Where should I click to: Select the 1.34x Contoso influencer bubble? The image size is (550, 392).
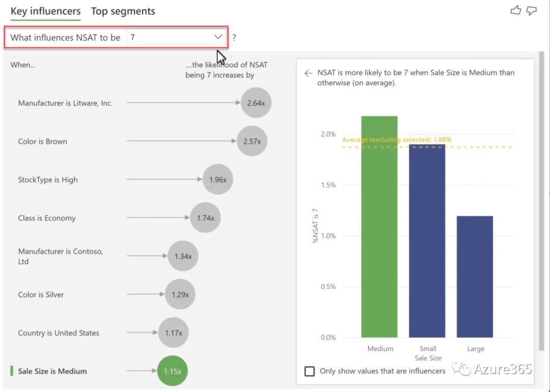183,256
